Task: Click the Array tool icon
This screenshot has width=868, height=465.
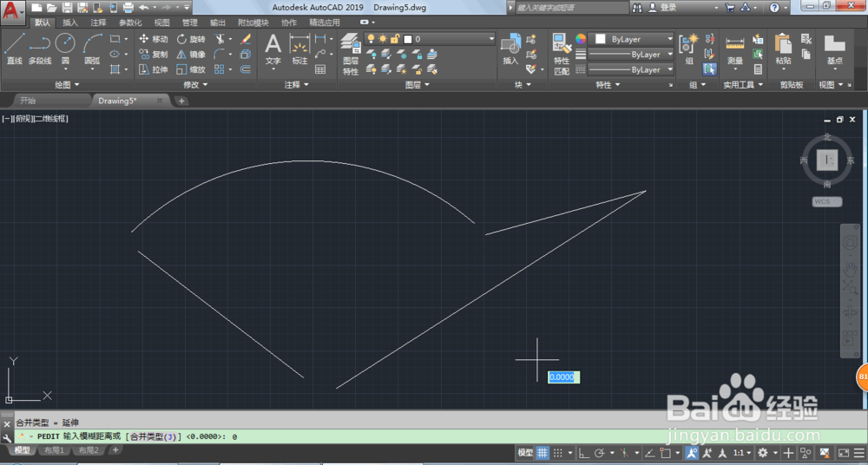Action: click(x=220, y=69)
